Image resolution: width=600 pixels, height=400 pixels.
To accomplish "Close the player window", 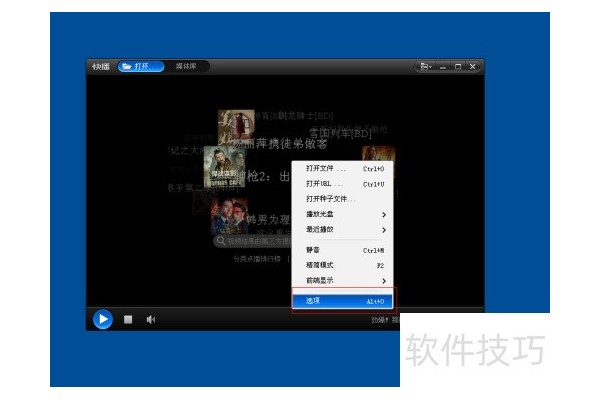I will 473,67.
